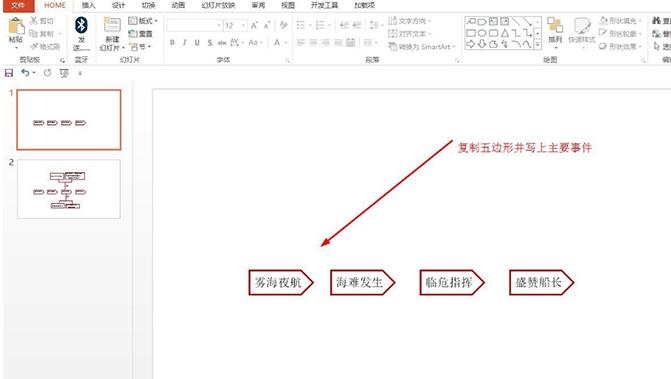Click the increase font size icon

pos(254,26)
